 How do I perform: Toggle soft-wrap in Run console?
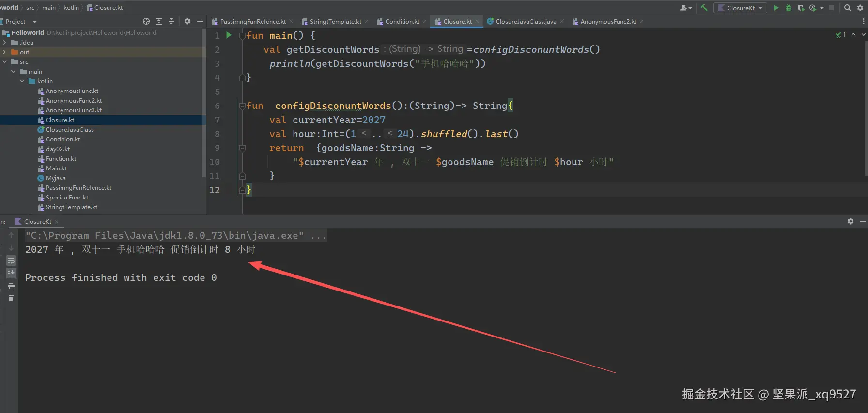click(11, 260)
